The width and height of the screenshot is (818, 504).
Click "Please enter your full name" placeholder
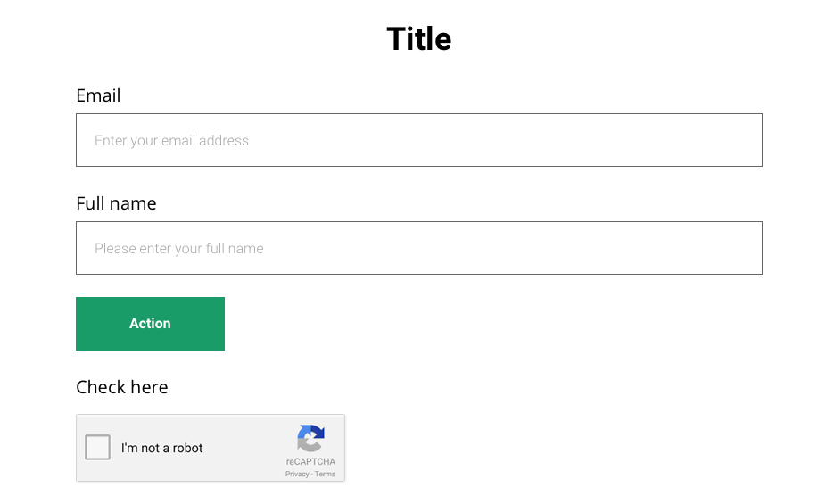179,248
